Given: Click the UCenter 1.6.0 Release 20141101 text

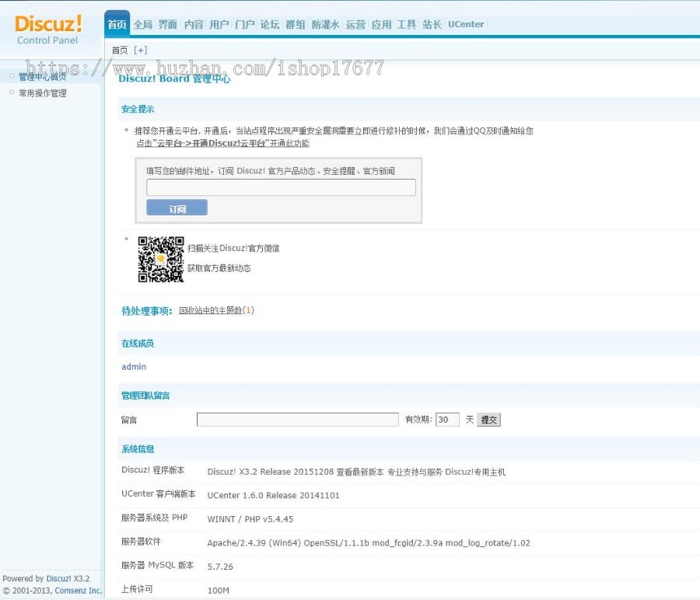Looking at the screenshot, I should [273, 496].
